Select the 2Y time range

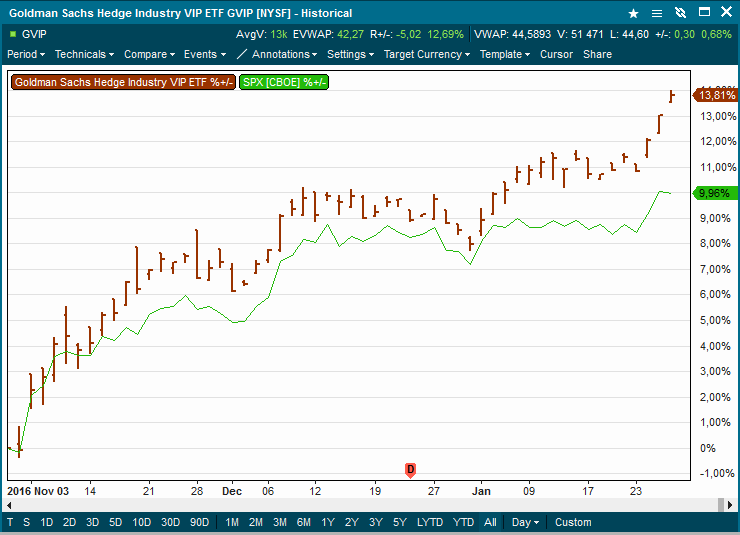352,522
